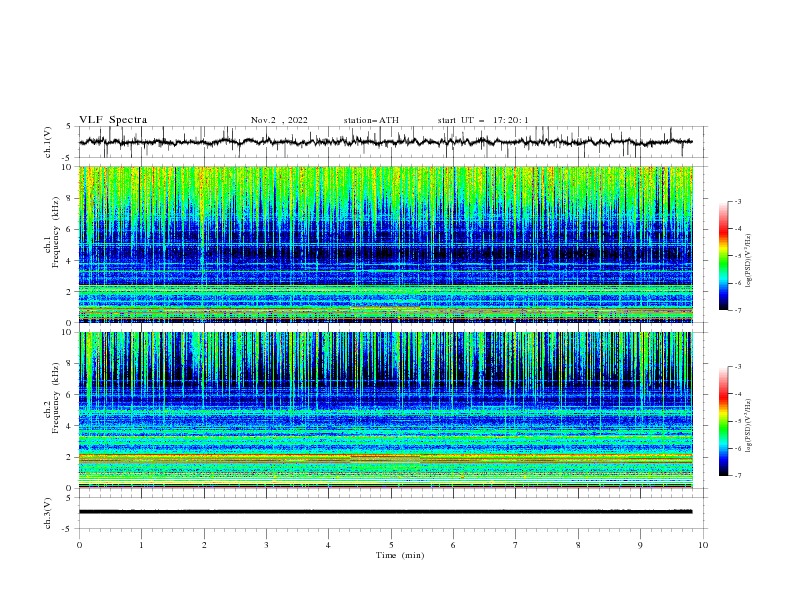Click time axis tick label "5"
This screenshot has width=792, height=612.
[391, 545]
